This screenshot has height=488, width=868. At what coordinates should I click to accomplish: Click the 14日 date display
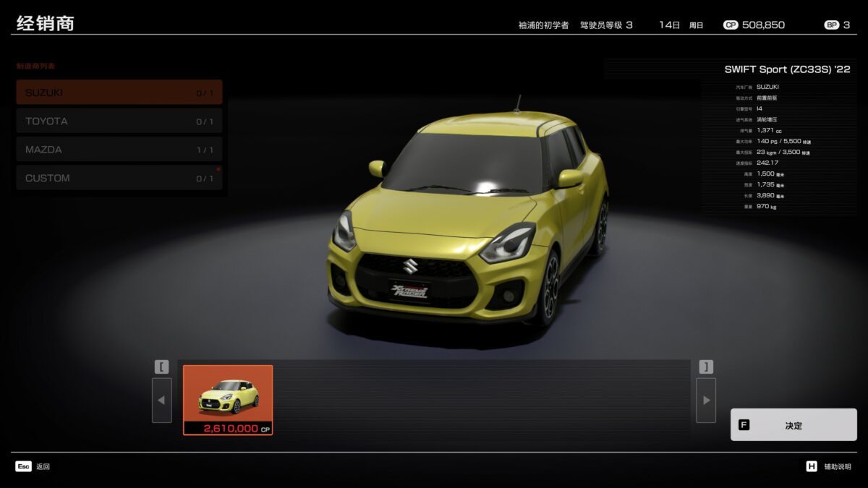[670, 25]
